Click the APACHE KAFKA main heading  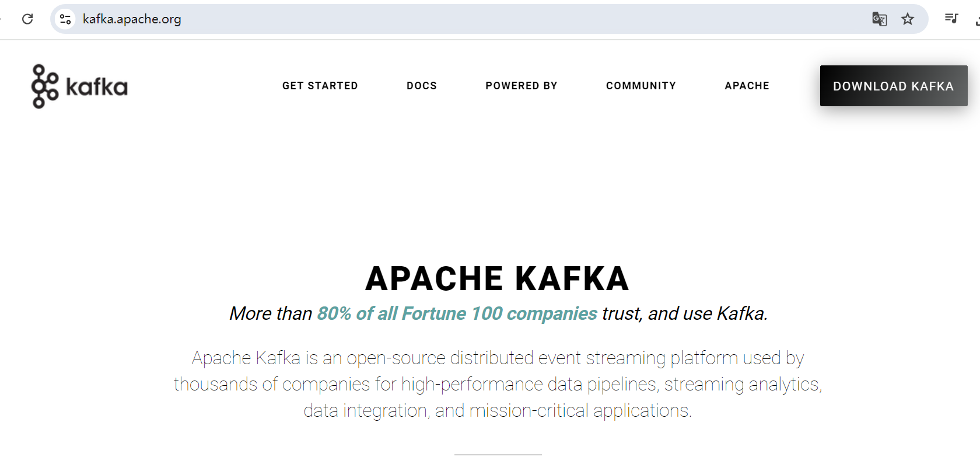(497, 278)
